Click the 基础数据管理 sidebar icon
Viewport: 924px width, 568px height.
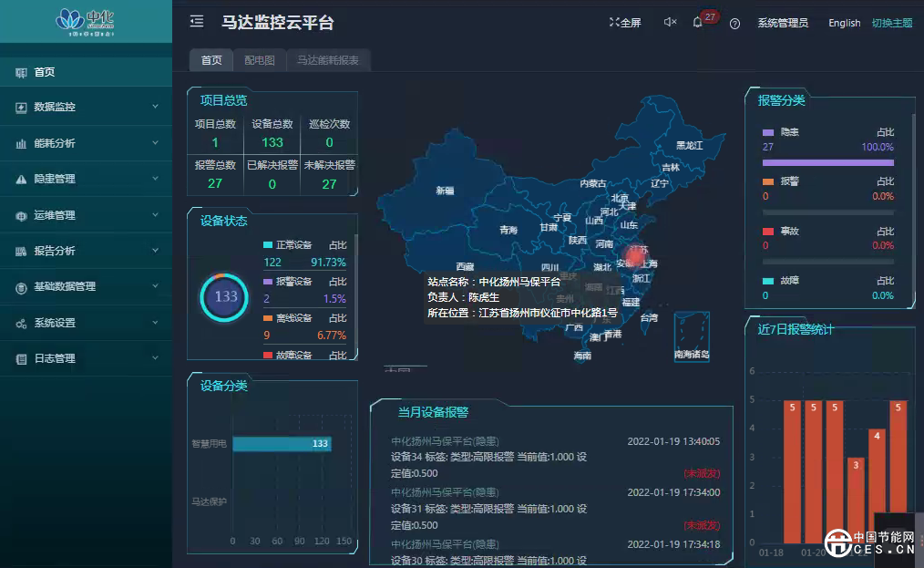(x=21, y=288)
